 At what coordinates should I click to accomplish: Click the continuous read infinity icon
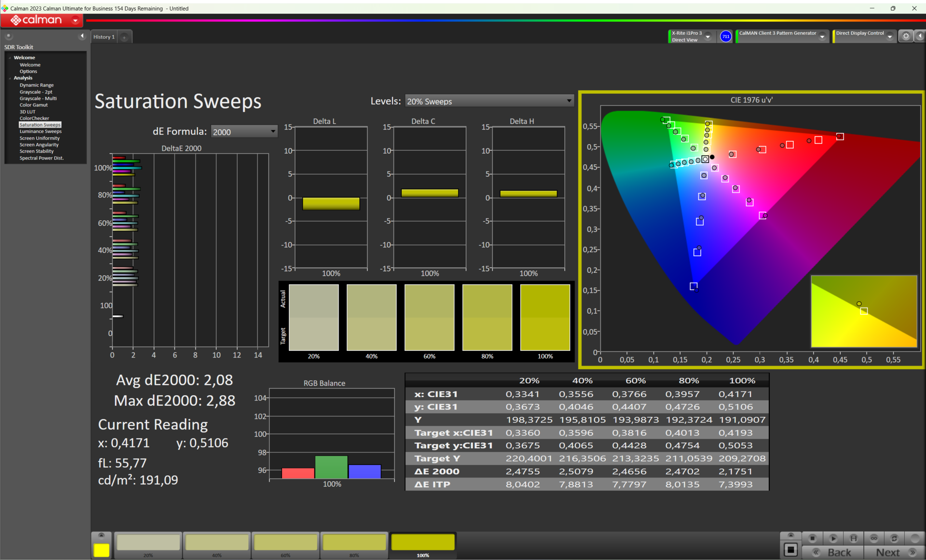(x=873, y=538)
